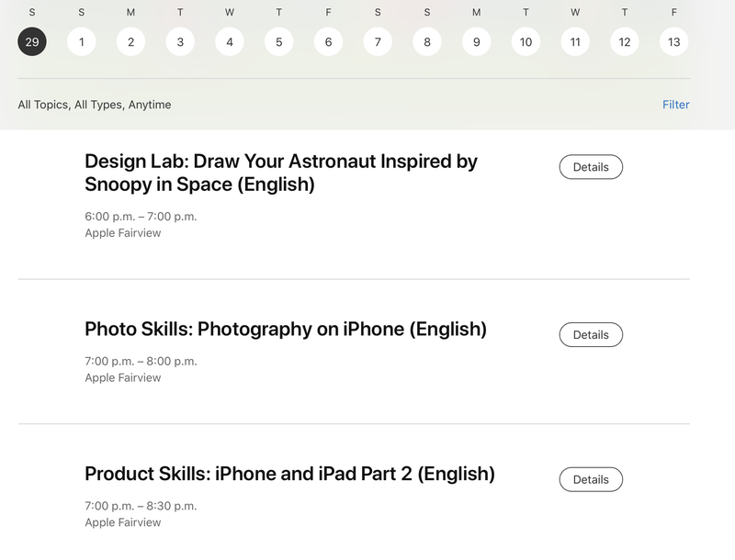735x560 pixels.
Task: Choose Sunday date 8
Action: [x=427, y=41]
